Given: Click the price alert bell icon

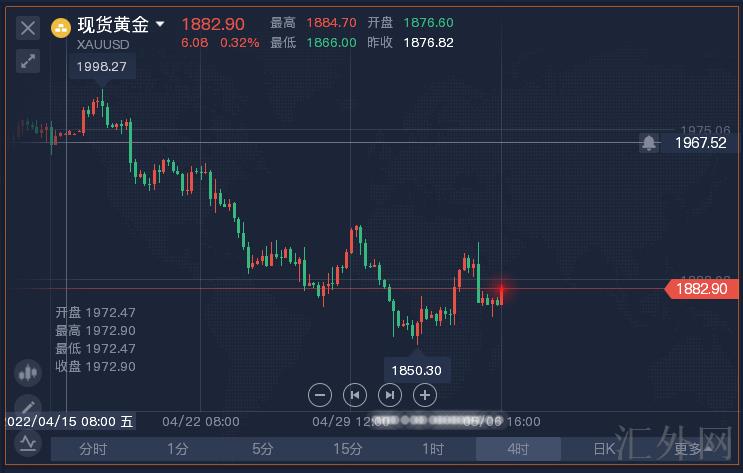Looking at the screenshot, I should [649, 143].
